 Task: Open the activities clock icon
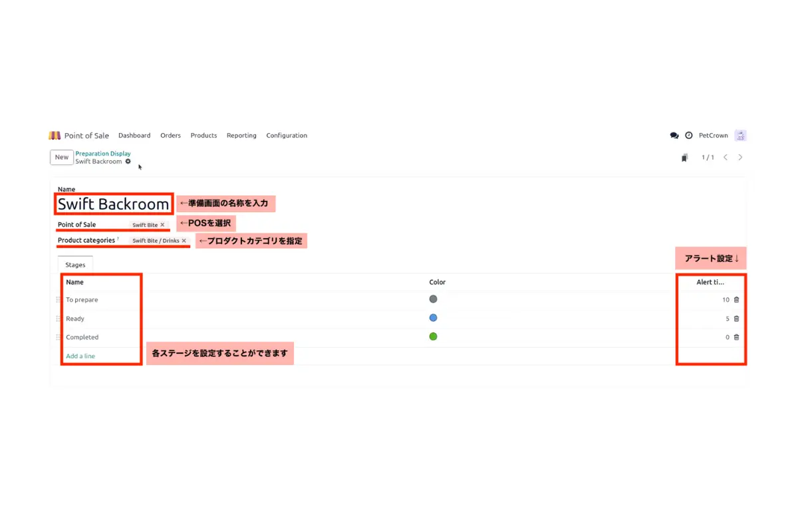689,136
